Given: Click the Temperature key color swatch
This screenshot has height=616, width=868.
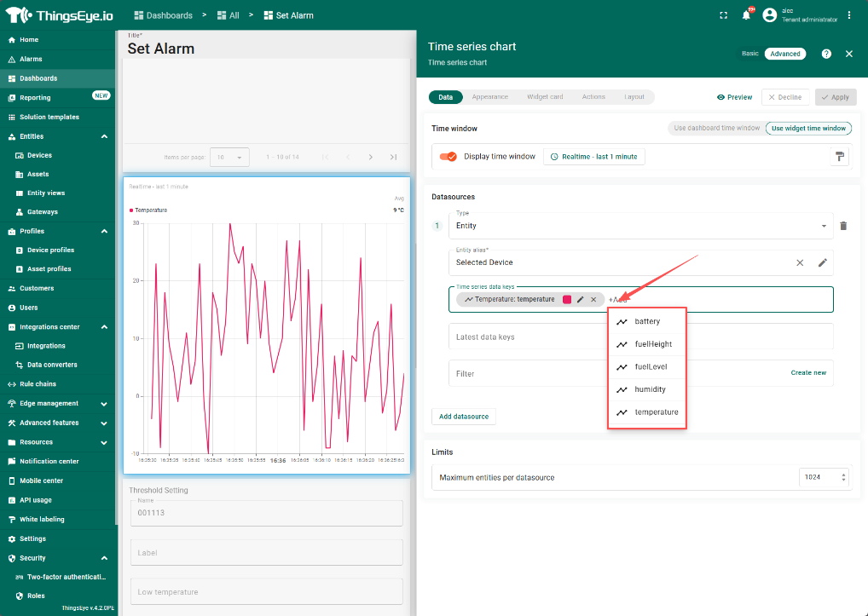Looking at the screenshot, I should [567, 300].
